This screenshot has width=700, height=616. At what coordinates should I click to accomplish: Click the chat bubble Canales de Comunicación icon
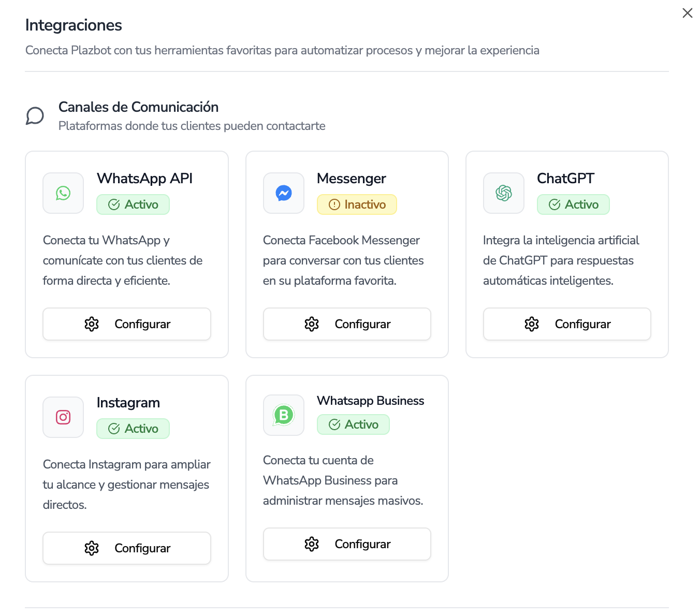[x=35, y=115]
